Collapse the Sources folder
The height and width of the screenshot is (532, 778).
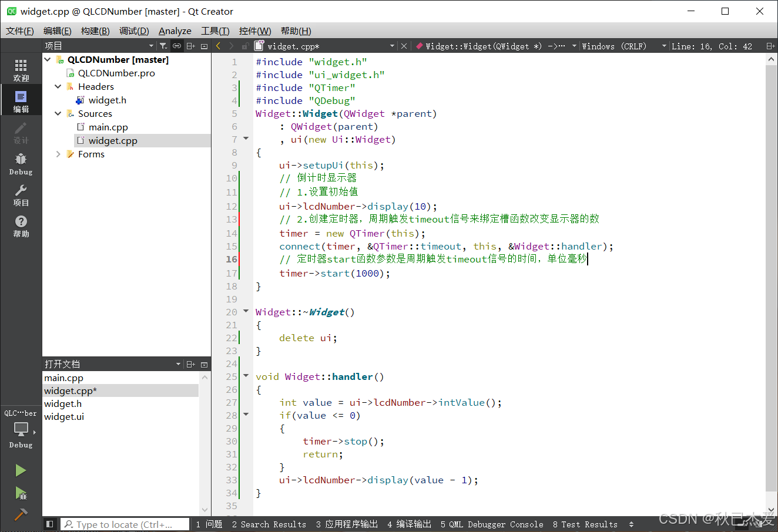[58, 113]
